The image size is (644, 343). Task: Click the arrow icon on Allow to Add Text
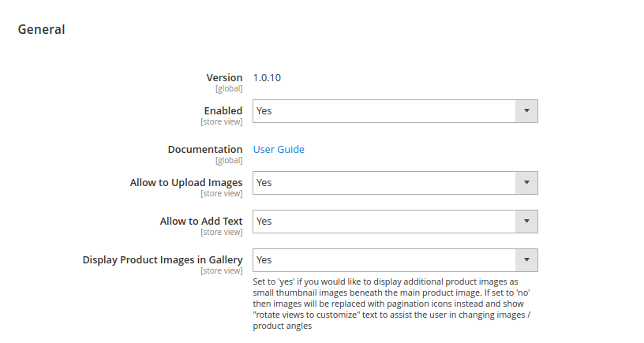click(x=526, y=221)
